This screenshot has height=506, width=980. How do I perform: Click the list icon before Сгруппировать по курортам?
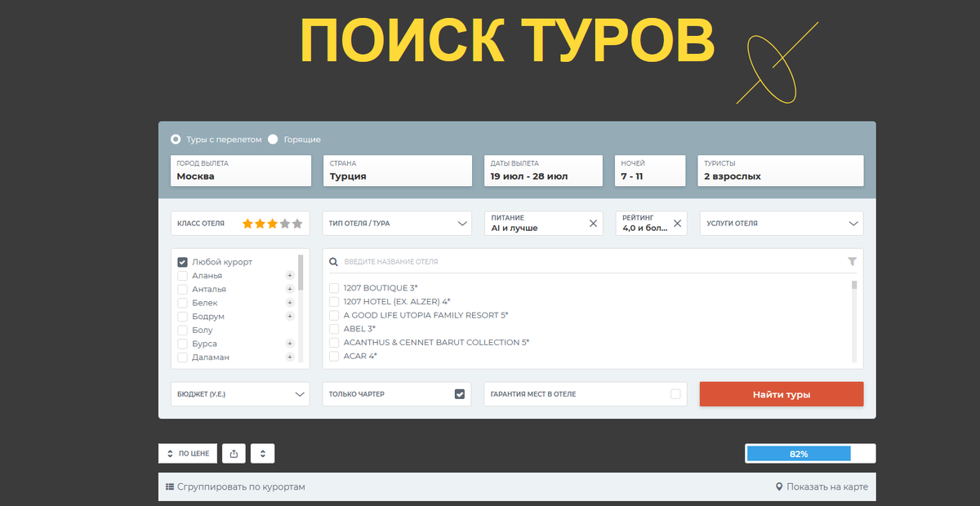click(169, 486)
